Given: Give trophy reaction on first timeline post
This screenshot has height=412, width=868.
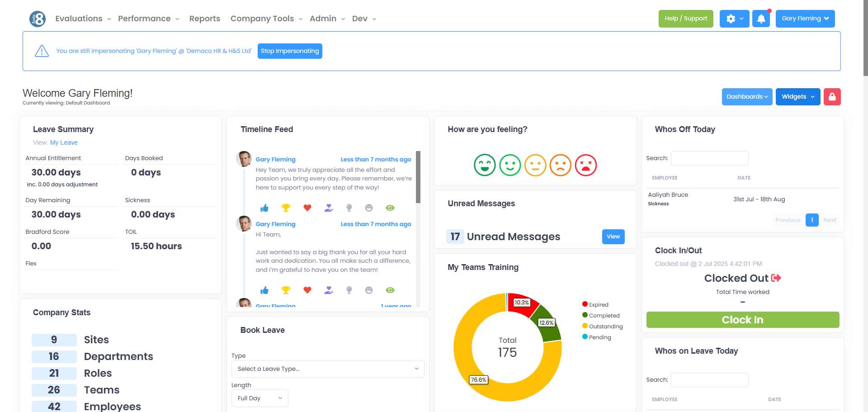Looking at the screenshot, I should 286,208.
